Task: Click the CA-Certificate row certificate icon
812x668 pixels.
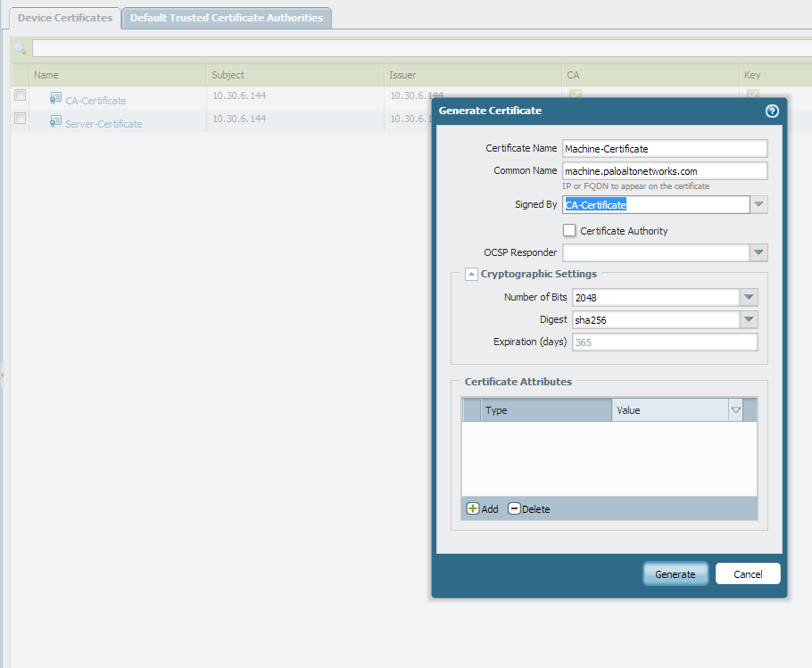Action: pyautogui.click(x=55, y=99)
